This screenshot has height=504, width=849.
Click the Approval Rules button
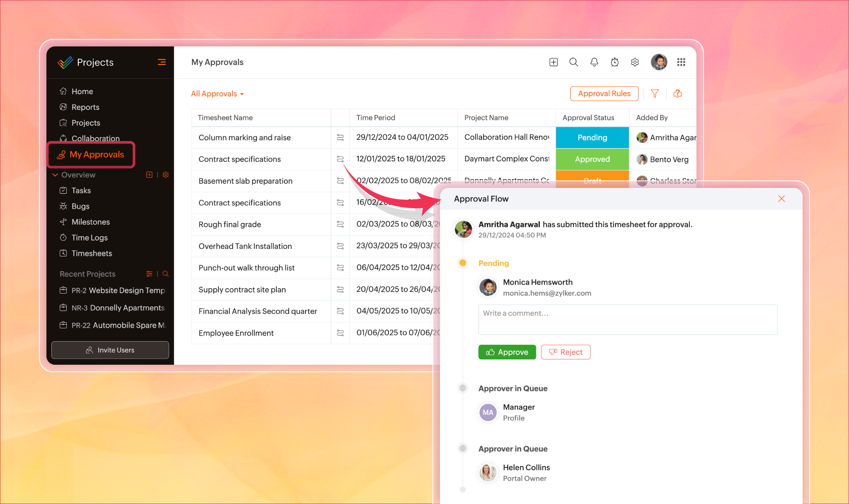tap(604, 93)
